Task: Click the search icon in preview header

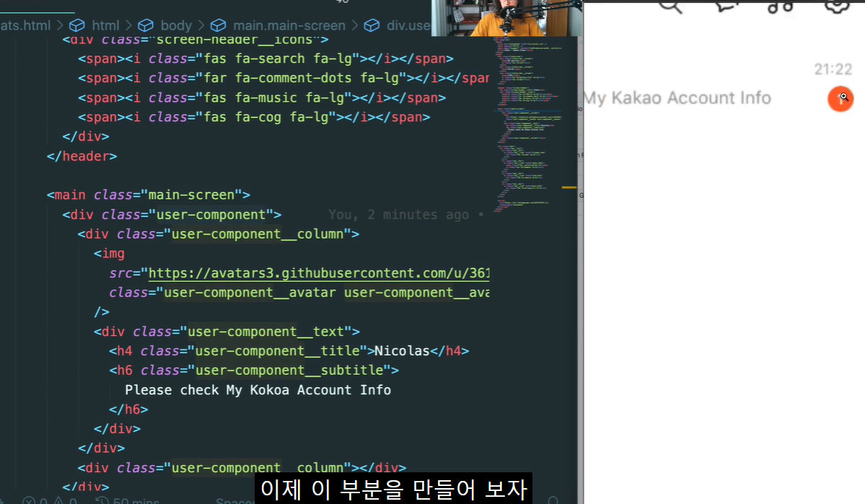Action: [x=671, y=6]
